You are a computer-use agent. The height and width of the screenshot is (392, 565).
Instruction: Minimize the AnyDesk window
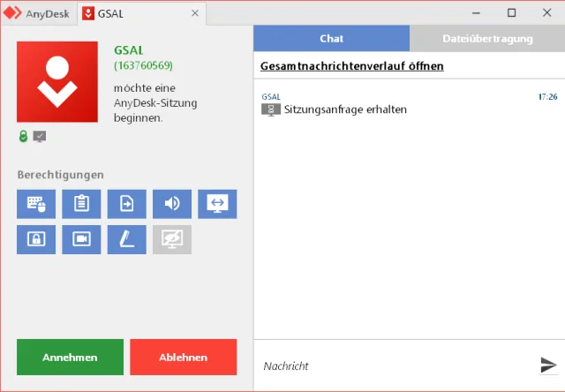pyautogui.click(x=476, y=13)
